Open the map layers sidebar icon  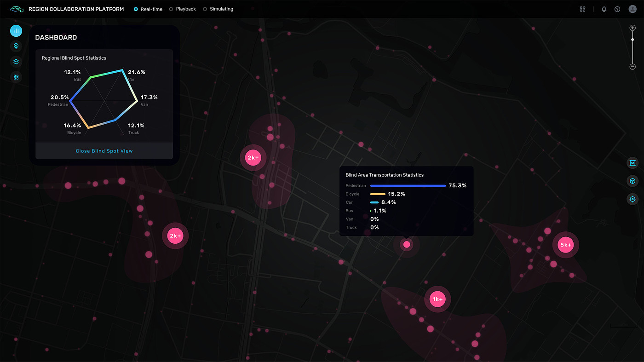point(16,62)
